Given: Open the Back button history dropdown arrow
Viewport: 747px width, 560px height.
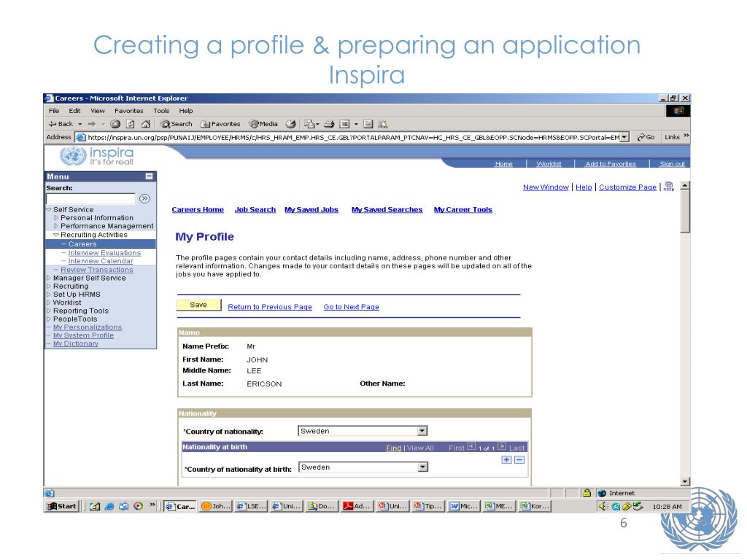Looking at the screenshot, I should (80, 124).
